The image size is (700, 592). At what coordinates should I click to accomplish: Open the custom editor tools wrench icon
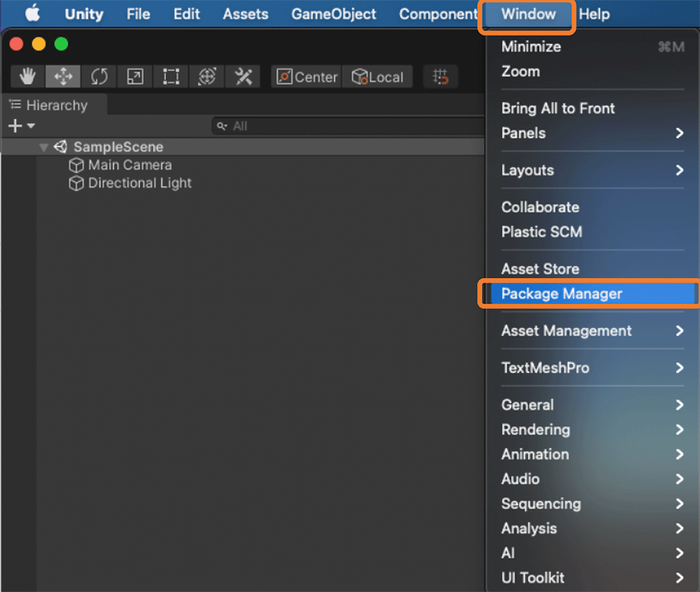(x=242, y=76)
